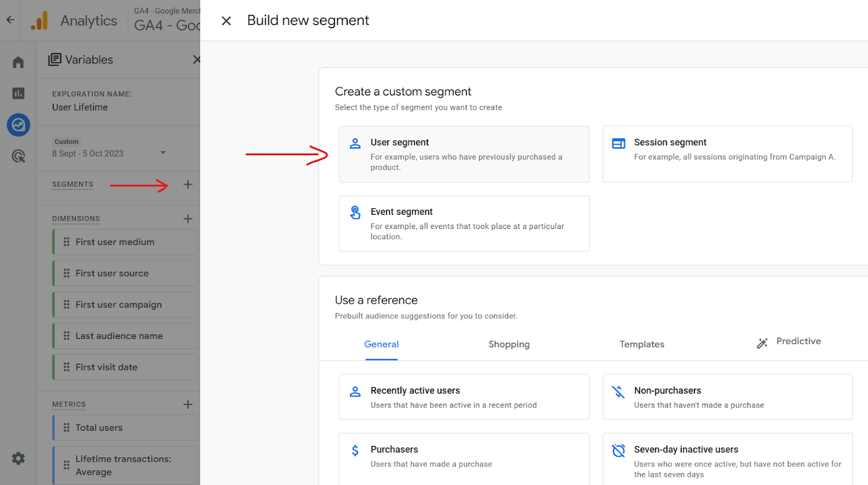
Task: Click the Analytics title text
Action: pyautogui.click(x=88, y=21)
